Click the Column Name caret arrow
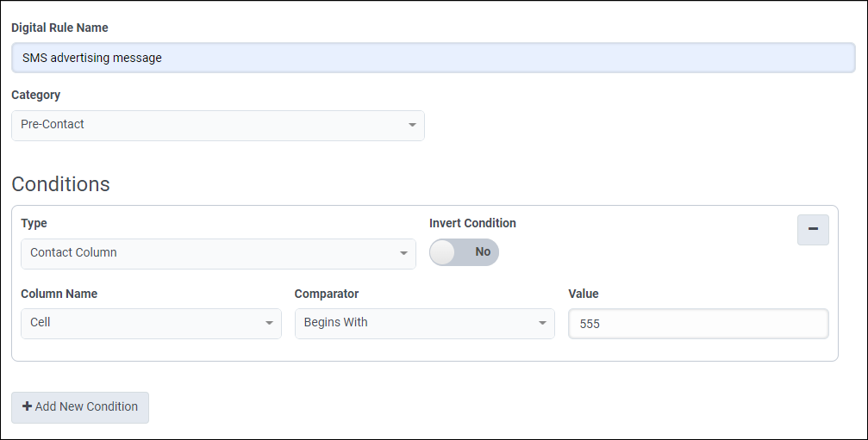The height and width of the screenshot is (440, 868). [268, 324]
